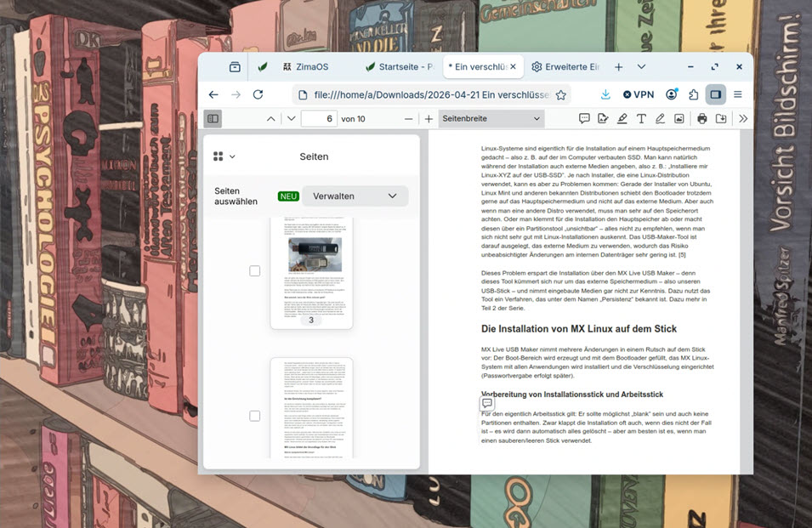This screenshot has height=528, width=812.
Task: Go to previous page arrow
Action: (x=271, y=119)
